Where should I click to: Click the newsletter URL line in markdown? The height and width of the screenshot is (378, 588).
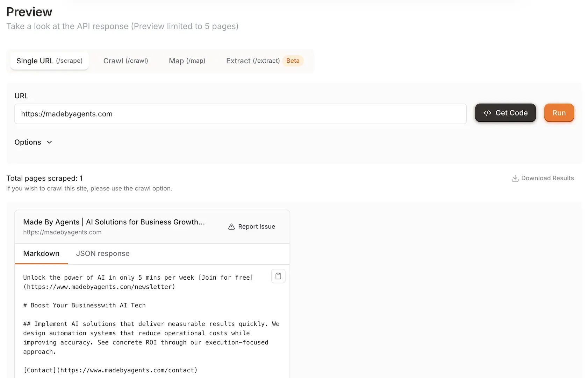(x=99, y=287)
